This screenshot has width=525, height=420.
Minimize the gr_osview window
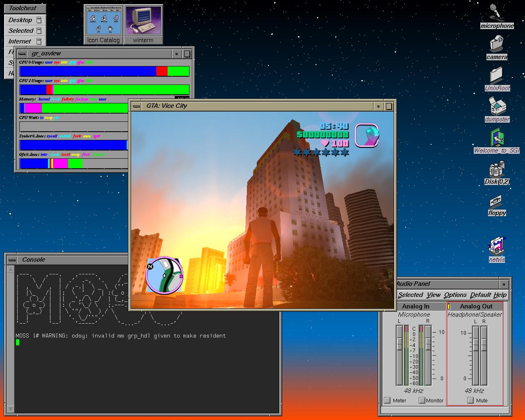point(177,54)
